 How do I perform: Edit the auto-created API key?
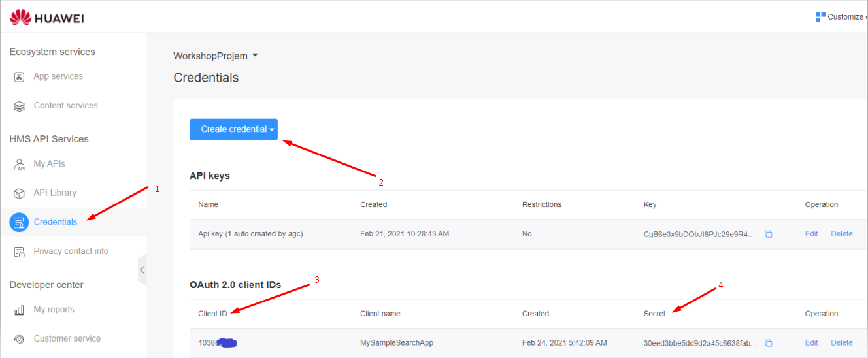pos(812,234)
